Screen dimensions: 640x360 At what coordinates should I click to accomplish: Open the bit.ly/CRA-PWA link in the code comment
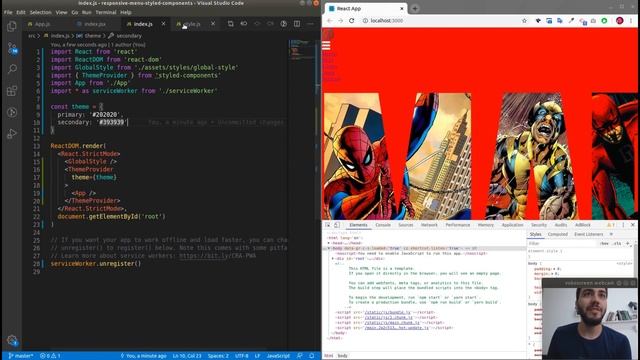(x=218, y=256)
